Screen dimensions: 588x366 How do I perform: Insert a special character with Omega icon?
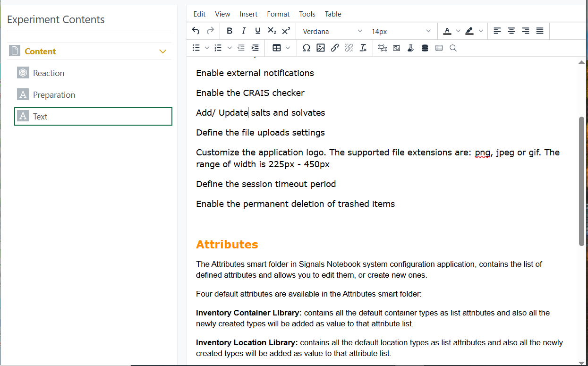point(307,48)
